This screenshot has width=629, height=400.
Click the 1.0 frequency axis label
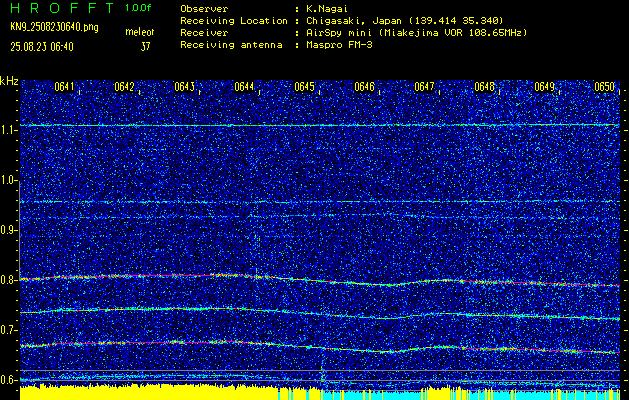(x=8, y=180)
